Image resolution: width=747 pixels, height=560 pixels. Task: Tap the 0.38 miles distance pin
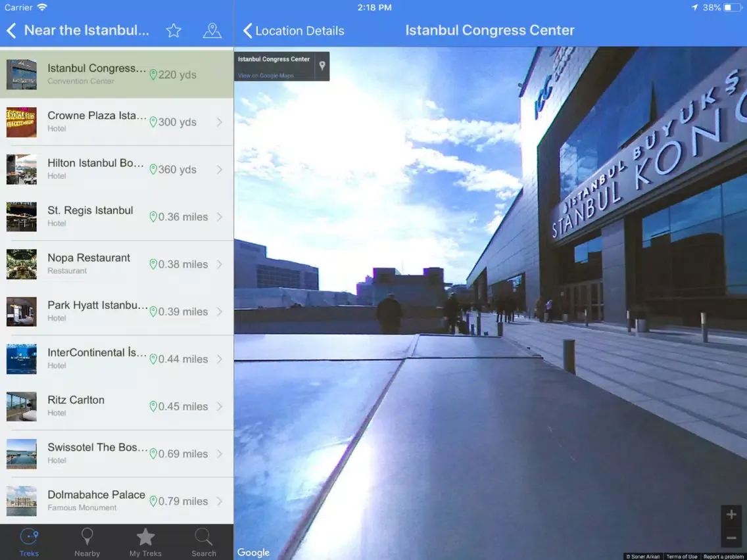pyautogui.click(x=153, y=264)
